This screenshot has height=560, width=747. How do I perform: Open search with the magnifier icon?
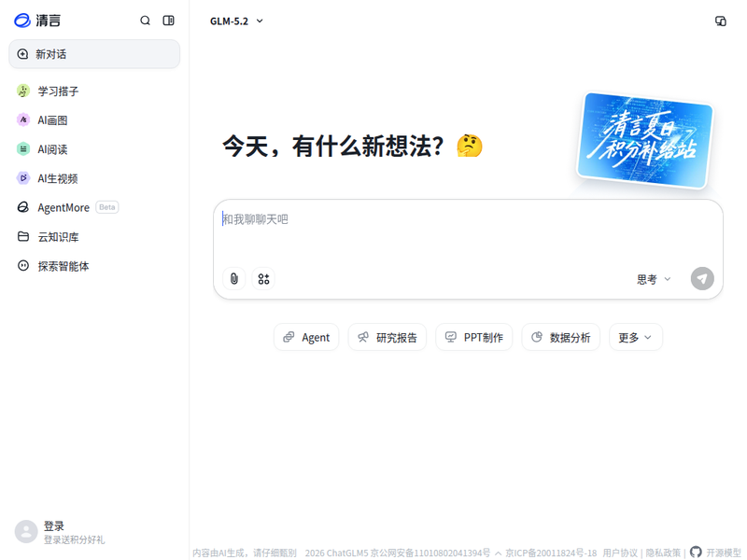point(145,21)
